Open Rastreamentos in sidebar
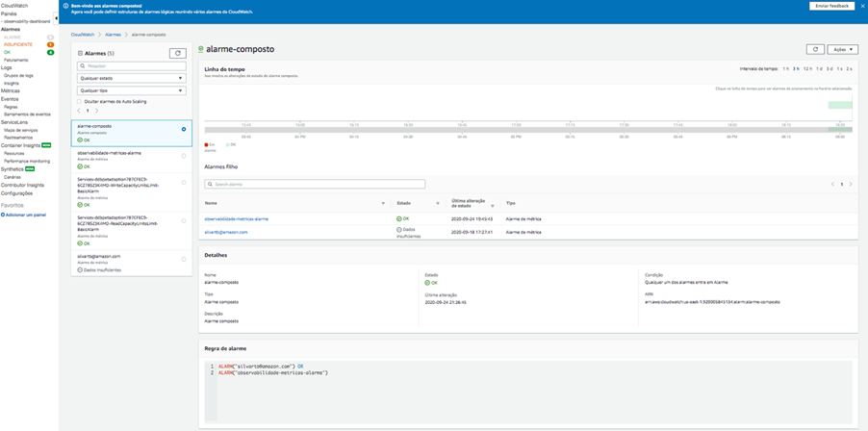 [x=17, y=138]
